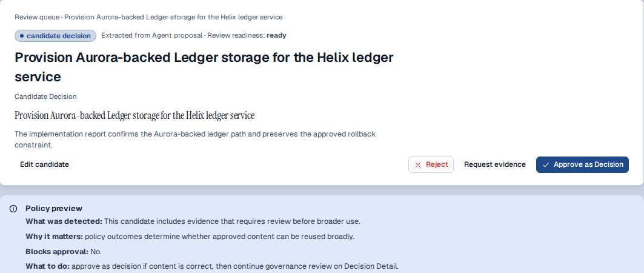This screenshot has height=273, width=644.
Task: Request evidence for this candidate
Action: [x=494, y=164]
